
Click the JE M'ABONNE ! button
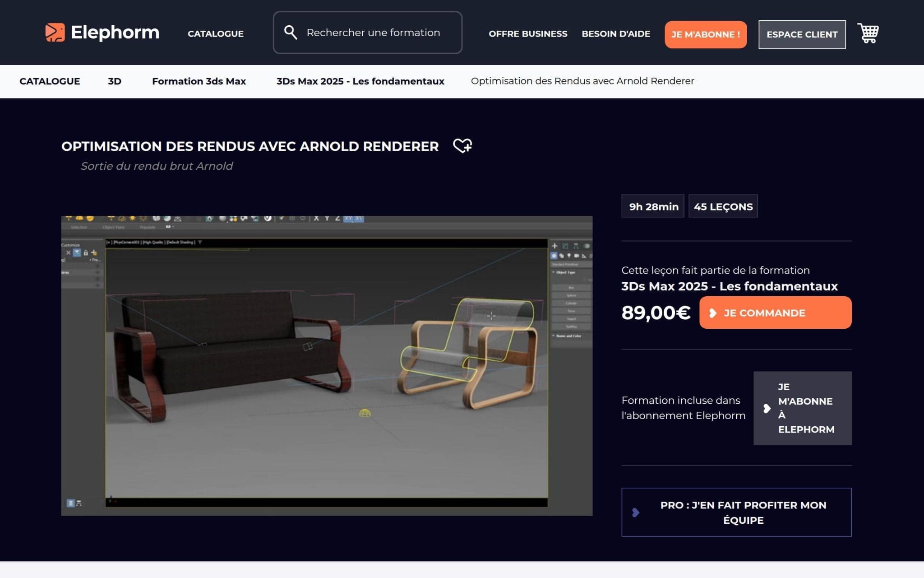706,34
